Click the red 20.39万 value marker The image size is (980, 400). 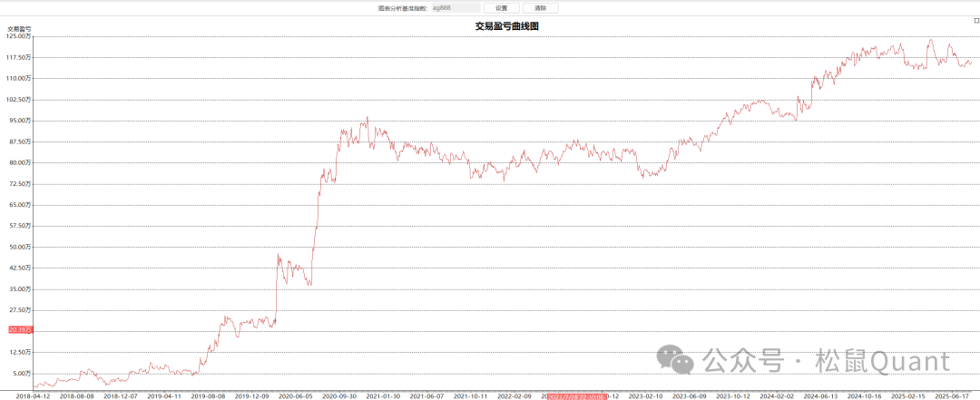19,330
